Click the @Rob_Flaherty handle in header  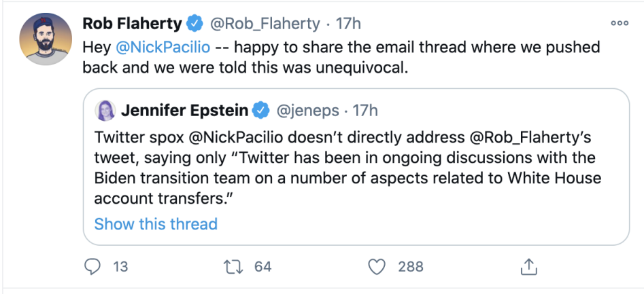(x=264, y=24)
